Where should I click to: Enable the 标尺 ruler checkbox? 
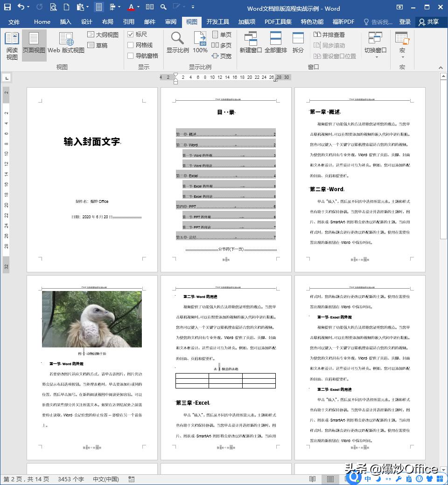click(130, 34)
